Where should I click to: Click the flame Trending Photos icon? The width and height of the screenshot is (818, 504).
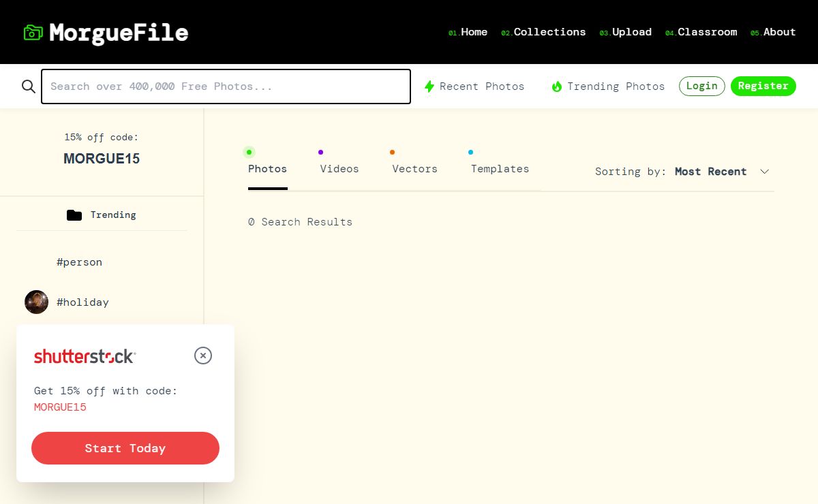[x=557, y=86]
